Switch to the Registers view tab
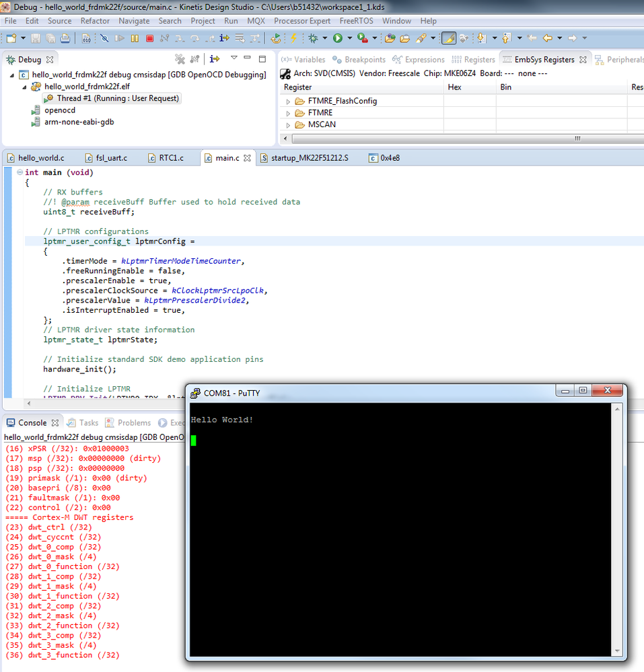Screen dimensions: 644x672 click(x=473, y=60)
